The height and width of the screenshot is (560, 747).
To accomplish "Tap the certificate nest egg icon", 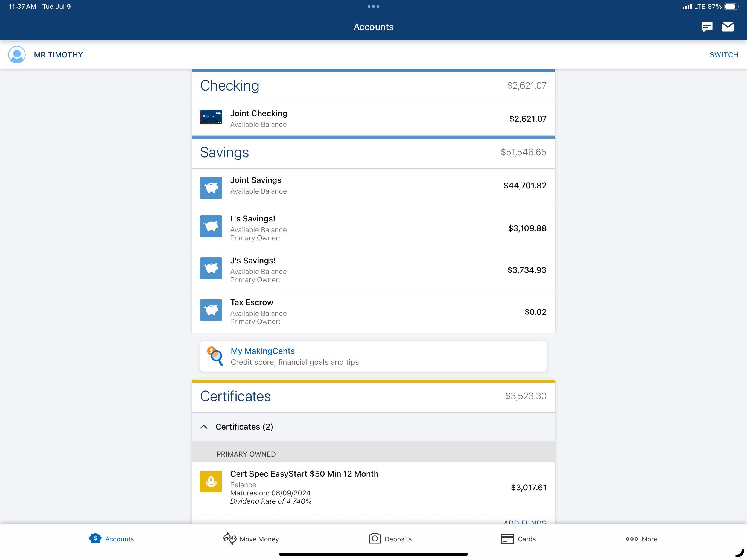I will (211, 481).
